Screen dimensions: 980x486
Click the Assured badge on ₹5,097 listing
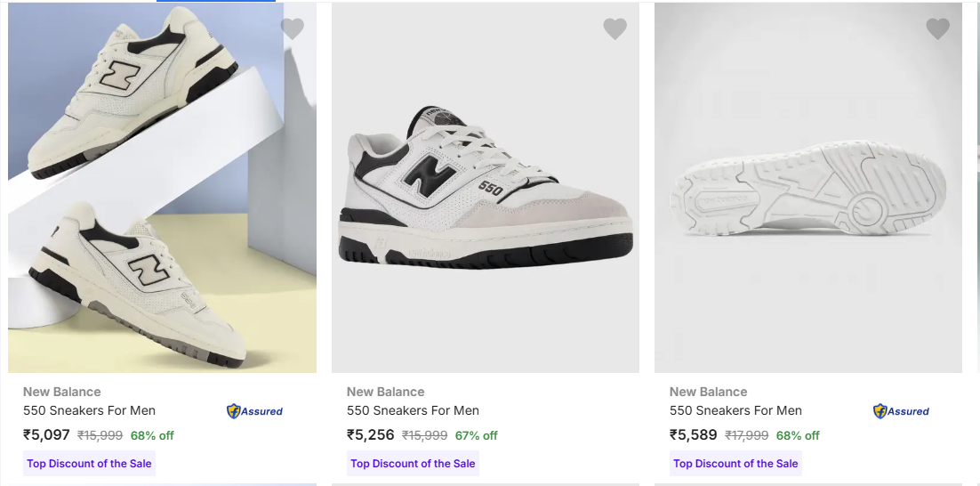pos(254,411)
